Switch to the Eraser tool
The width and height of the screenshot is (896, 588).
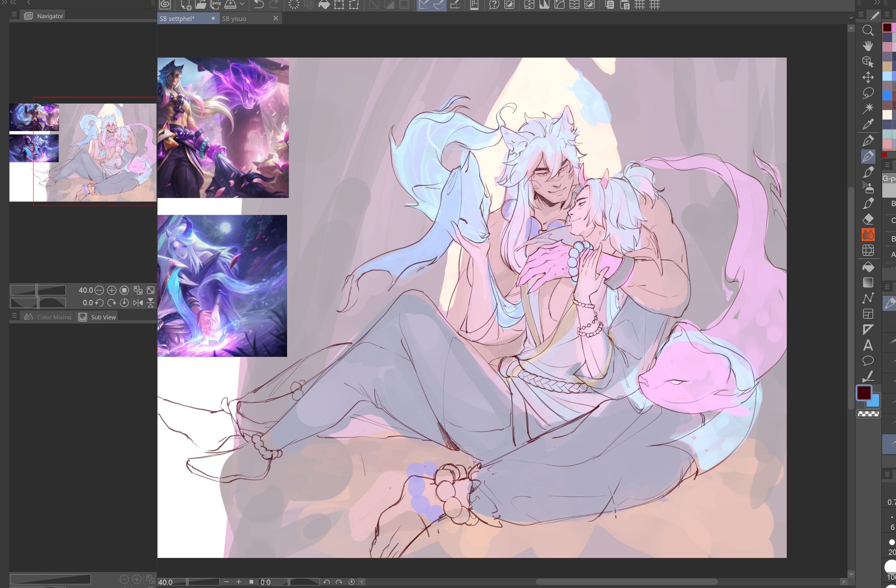tap(868, 219)
